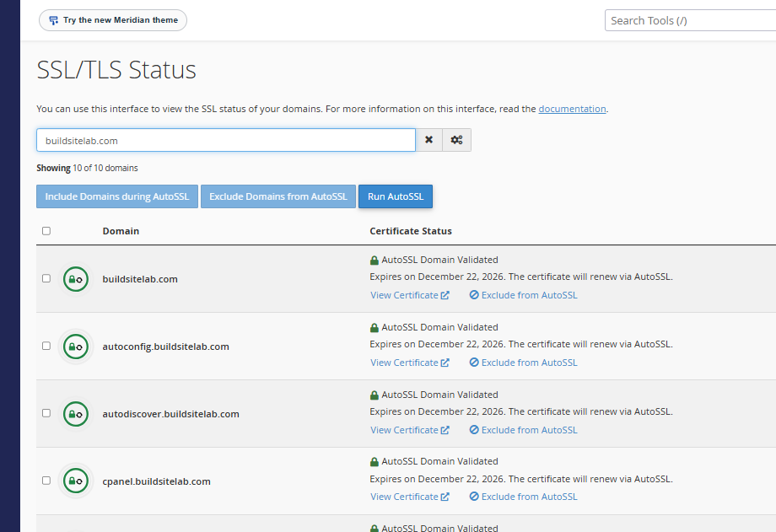Click the domain filter field containing buildsitelab.com

click(x=226, y=140)
